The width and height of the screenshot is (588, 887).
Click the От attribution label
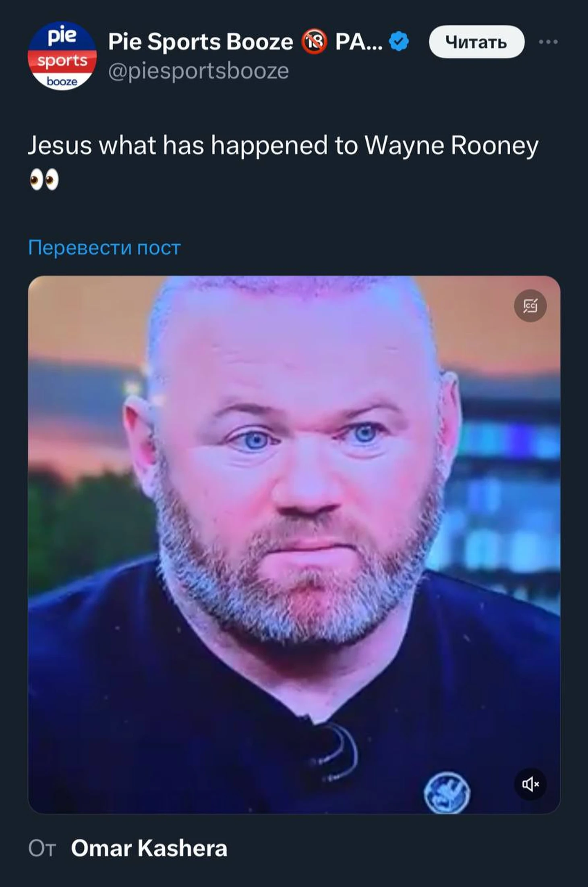tap(42, 848)
